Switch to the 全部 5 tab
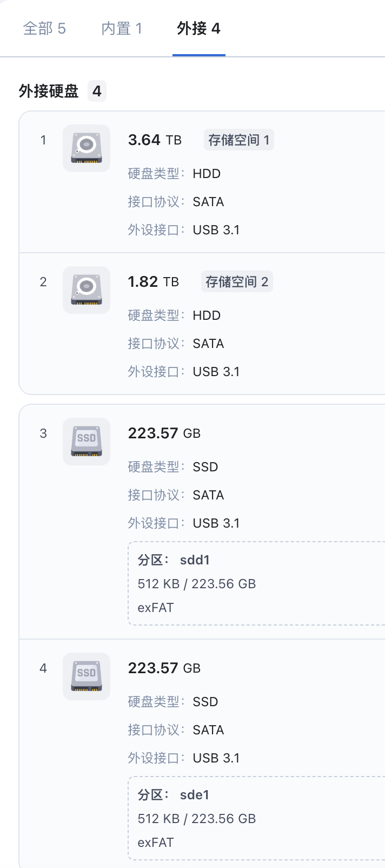385x868 pixels. (44, 28)
